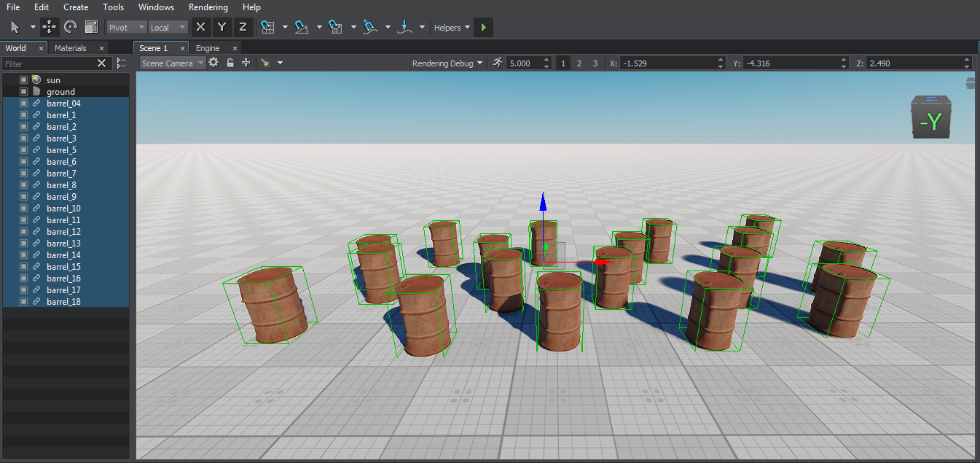This screenshot has width=980, height=463.
Task: Click the camera lock icon
Action: tap(230, 63)
